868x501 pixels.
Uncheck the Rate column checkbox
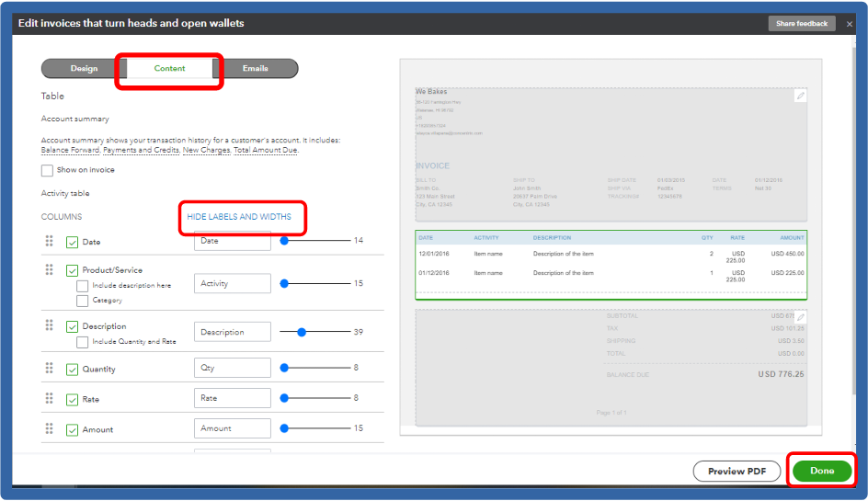tap(72, 400)
